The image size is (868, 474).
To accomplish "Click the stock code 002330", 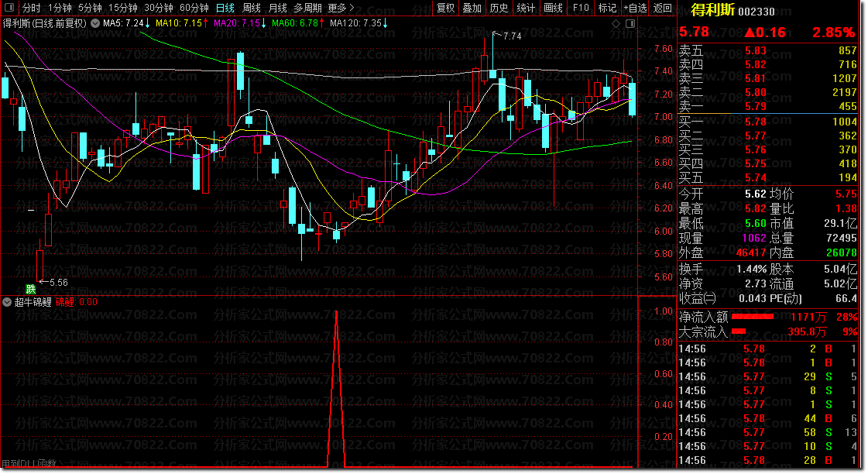I will click(x=756, y=12).
